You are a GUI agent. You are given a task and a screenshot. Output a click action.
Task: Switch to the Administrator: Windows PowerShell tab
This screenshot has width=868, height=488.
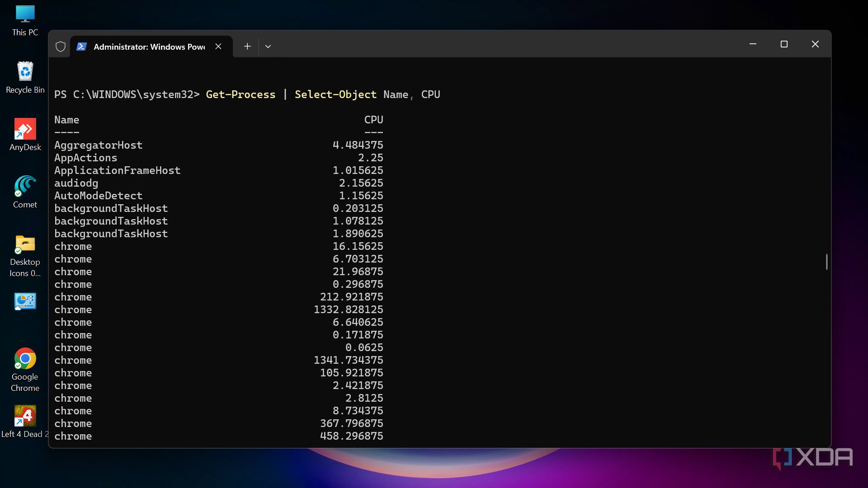click(x=151, y=47)
